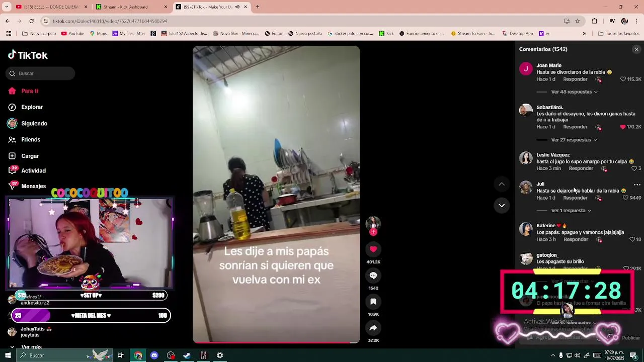The height and width of the screenshot is (362, 644).
Task: Open the Actividad notifications
Action: (x=27, y=170)
